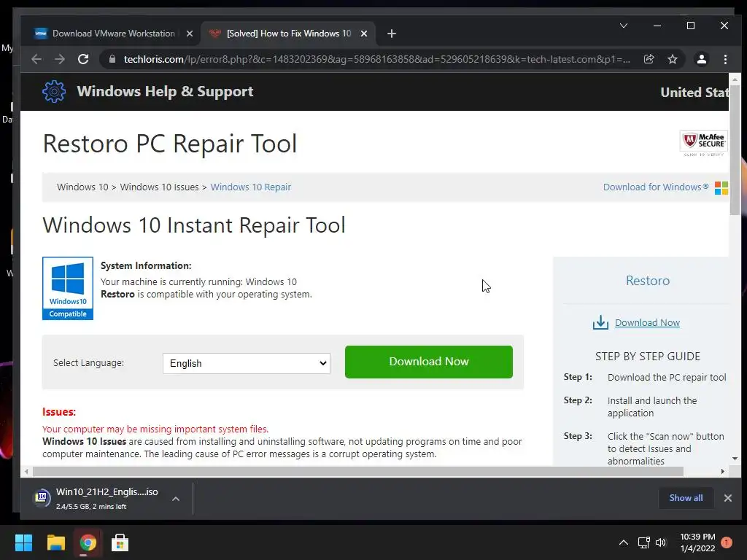The image size is (747, 560).
Task: Click the address bar URL
Action: (x=376, y=59)
